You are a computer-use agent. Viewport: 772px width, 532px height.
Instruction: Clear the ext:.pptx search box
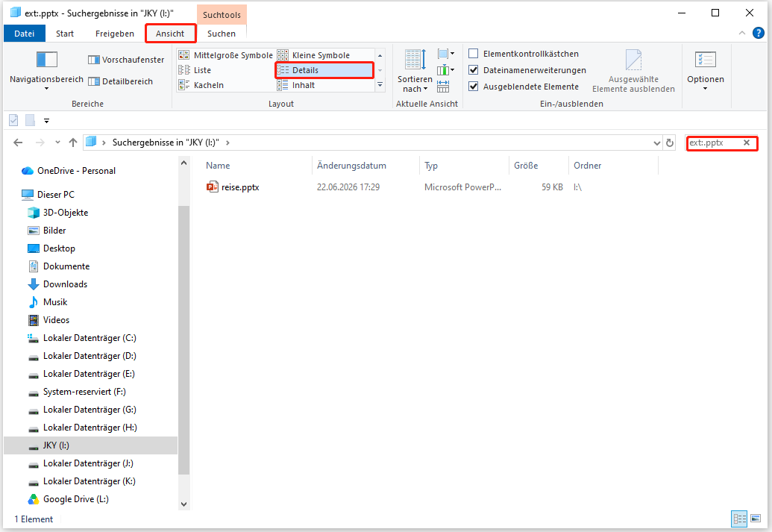coord(747,143)
